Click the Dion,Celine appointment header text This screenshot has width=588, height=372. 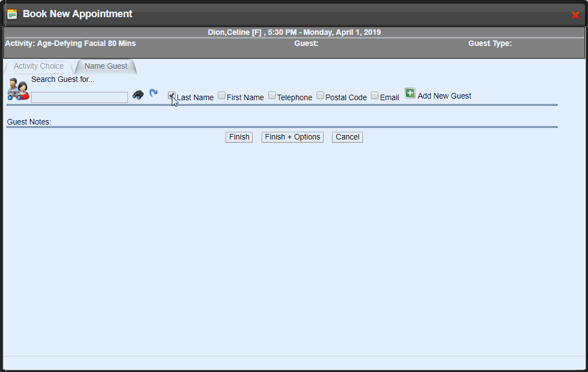[x=294, y=32]
